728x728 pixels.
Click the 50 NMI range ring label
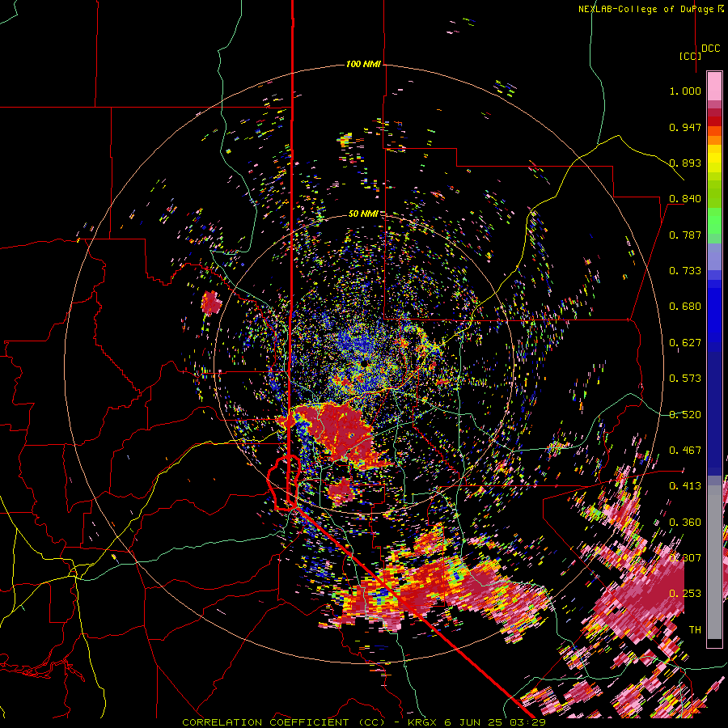pyautogui.click(x=363, y=214)
